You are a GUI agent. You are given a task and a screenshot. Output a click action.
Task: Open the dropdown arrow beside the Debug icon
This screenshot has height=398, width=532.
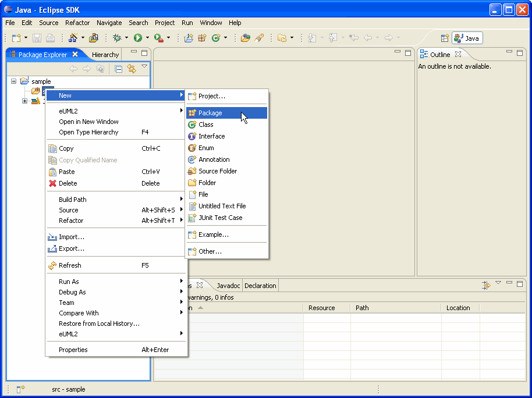pyautogui.click(x=126, y=38)
